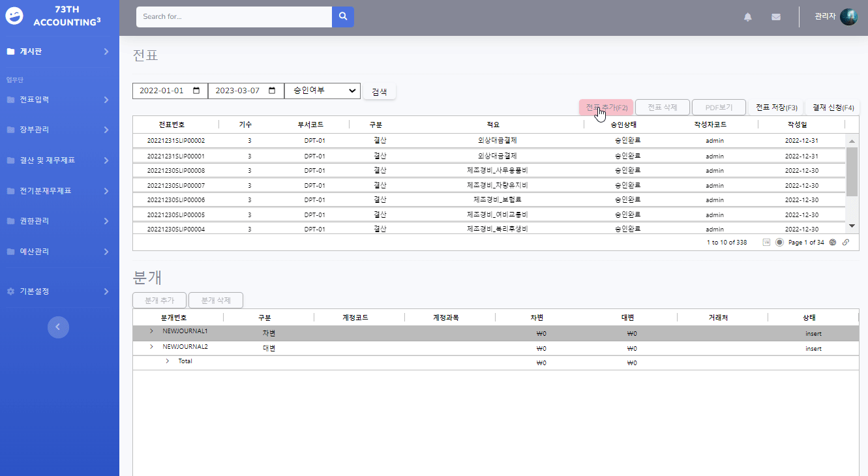Click the start date field 2022-01-01

click(x=170, y=91)
